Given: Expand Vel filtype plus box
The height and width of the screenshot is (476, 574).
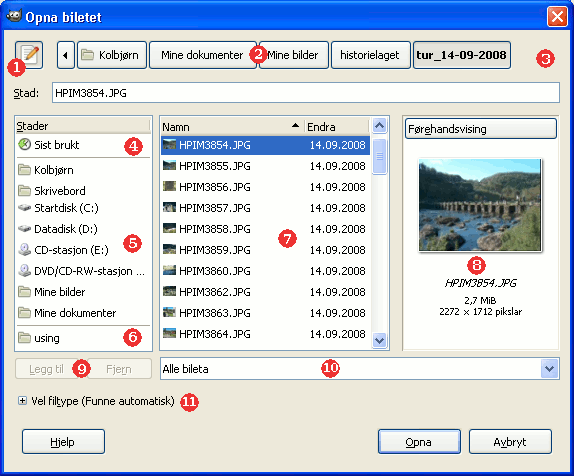Looking at the screenshot, I should coord(22,401).
